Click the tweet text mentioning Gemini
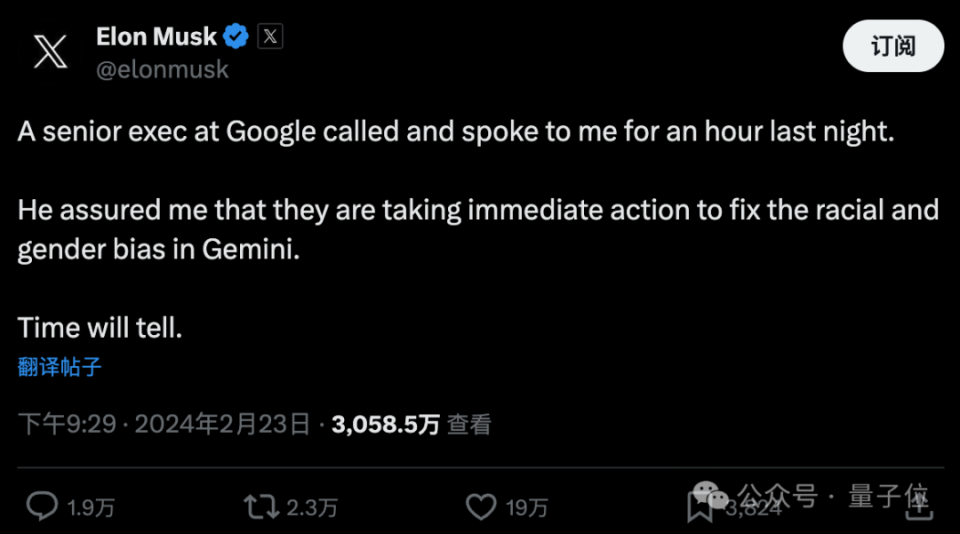 (x=478, y=229)
